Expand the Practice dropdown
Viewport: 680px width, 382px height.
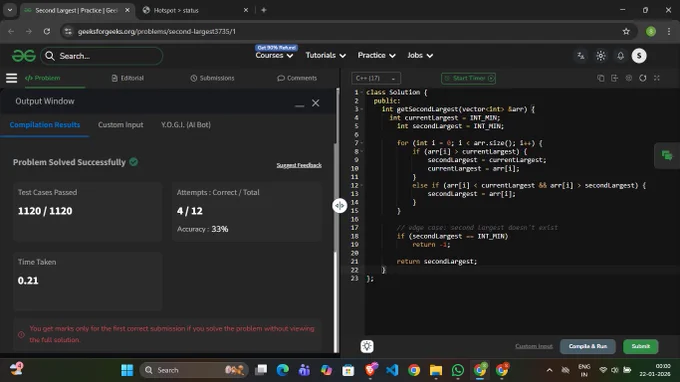click(376, 56)
